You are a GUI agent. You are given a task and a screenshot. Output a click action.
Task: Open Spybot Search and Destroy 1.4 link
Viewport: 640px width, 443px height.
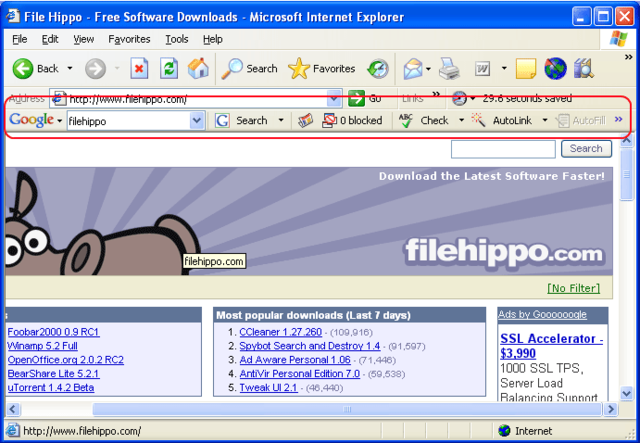pos(310,346)
